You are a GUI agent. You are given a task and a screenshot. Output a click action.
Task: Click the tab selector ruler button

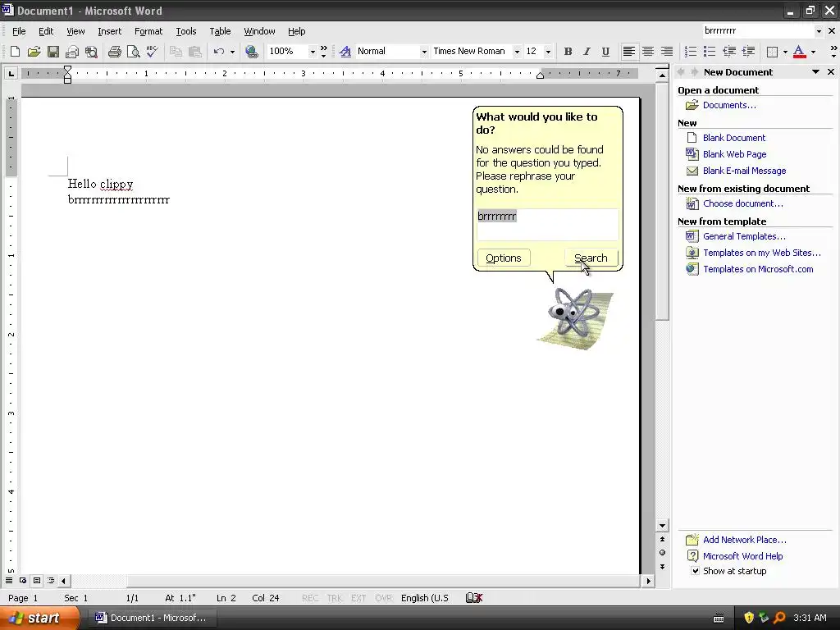tap(11, 73)
